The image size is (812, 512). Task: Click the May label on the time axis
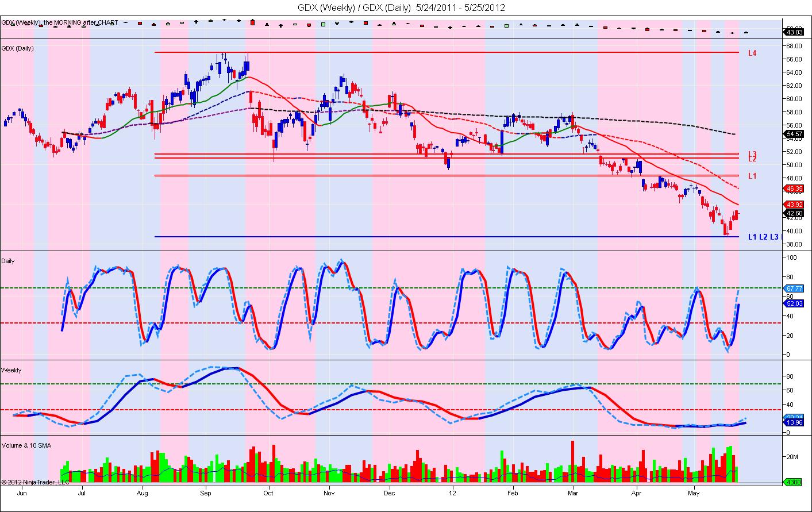[694, 493]
